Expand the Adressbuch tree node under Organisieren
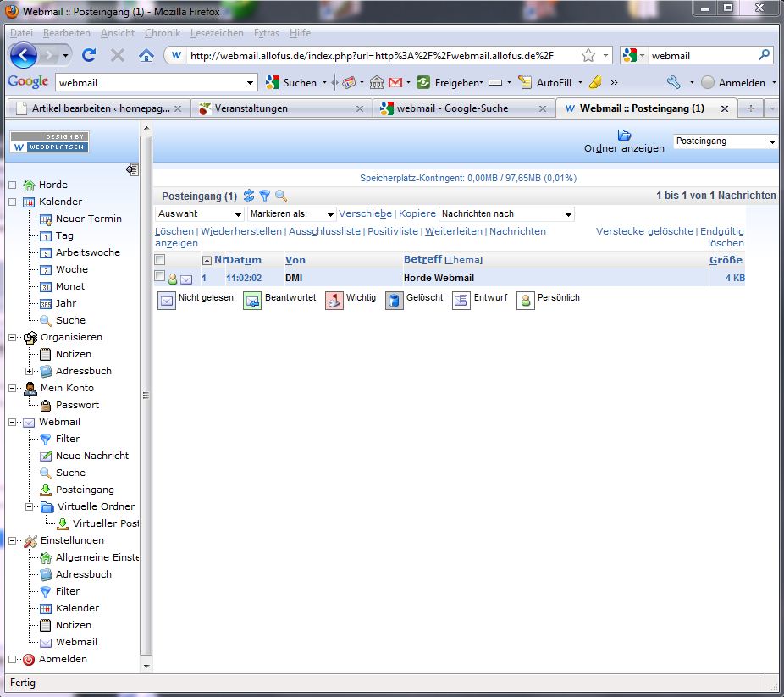 pyautogui.click(x=29, y=372)
